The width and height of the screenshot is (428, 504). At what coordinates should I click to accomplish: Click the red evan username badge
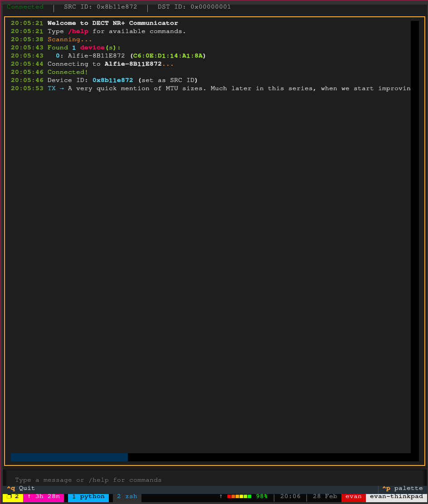pos(353,496)
